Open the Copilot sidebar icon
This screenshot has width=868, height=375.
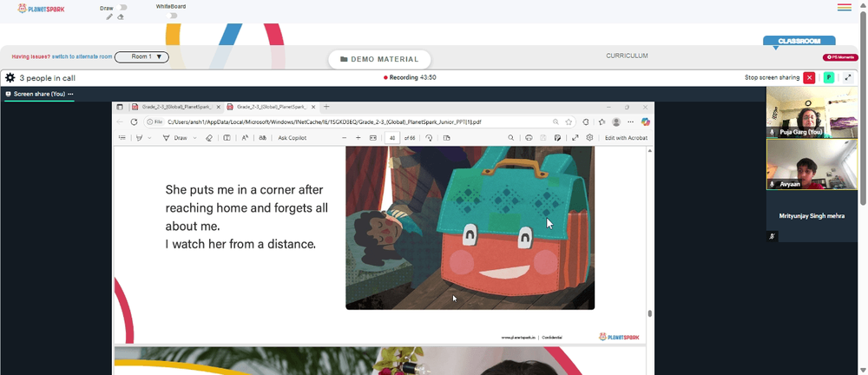coord(646,122)
